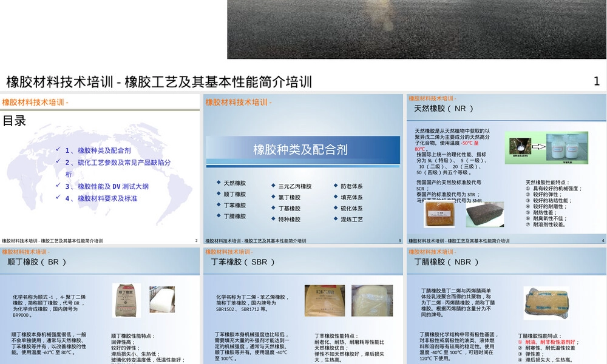
Task: Click the NBR rubber bale photo
Action: click(x=547, y=303)
